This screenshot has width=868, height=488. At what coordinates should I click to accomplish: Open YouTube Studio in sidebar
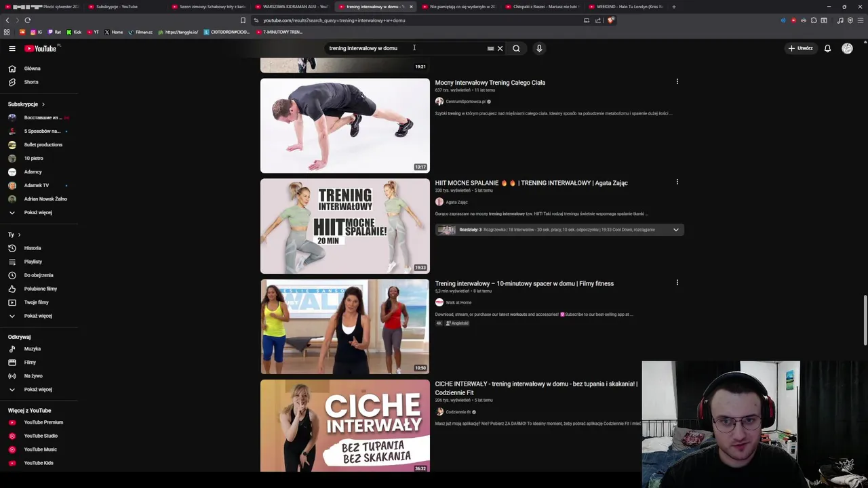point(39,436)
